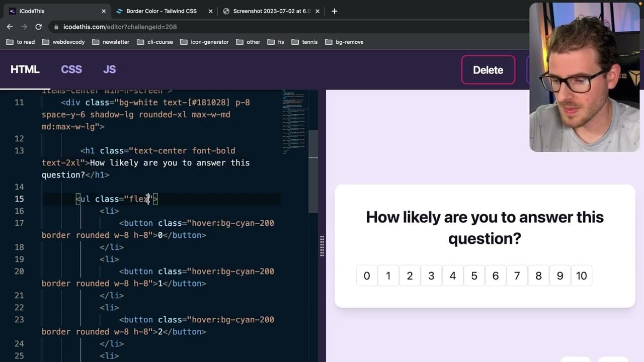Screen dimensions: 644x362
Task: Close the Border Color Tailwind CSS tab
Action: (x=210, y=11)
